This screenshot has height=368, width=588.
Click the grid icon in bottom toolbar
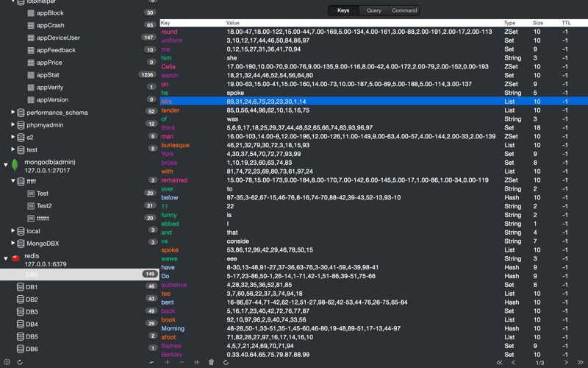tap(196, 362)
